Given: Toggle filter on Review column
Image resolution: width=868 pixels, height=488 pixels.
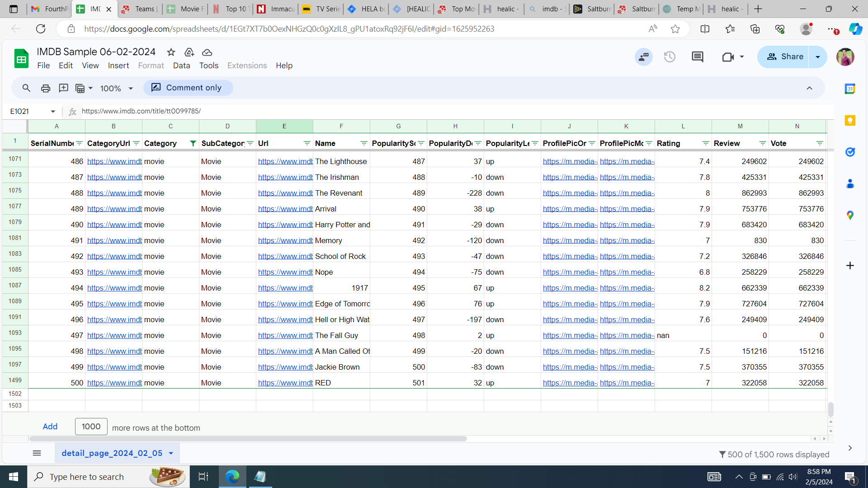Looking at the screenshot, I should tap(763, 143).
